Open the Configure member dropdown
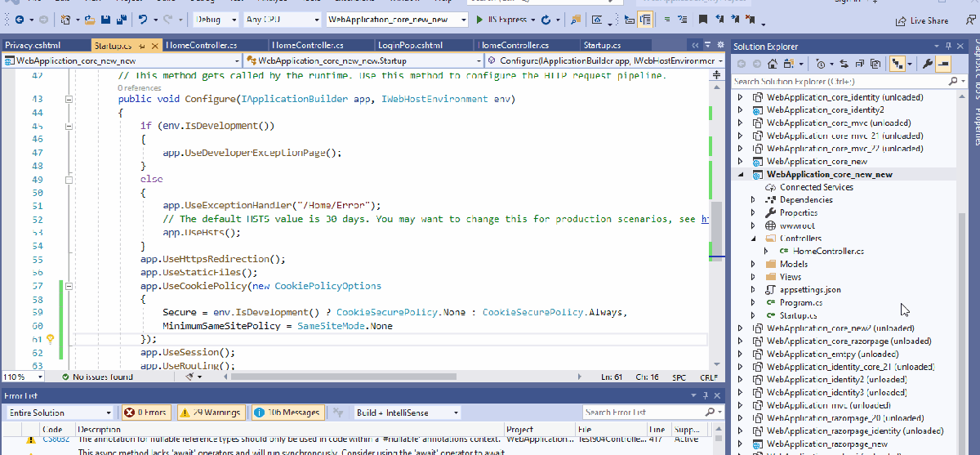 (605, 60)
